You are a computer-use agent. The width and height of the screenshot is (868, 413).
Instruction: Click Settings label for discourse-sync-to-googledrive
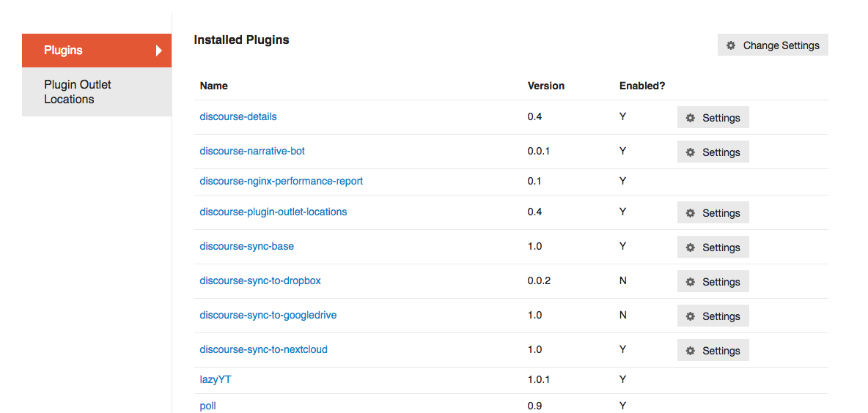click(x=721, y=316)
